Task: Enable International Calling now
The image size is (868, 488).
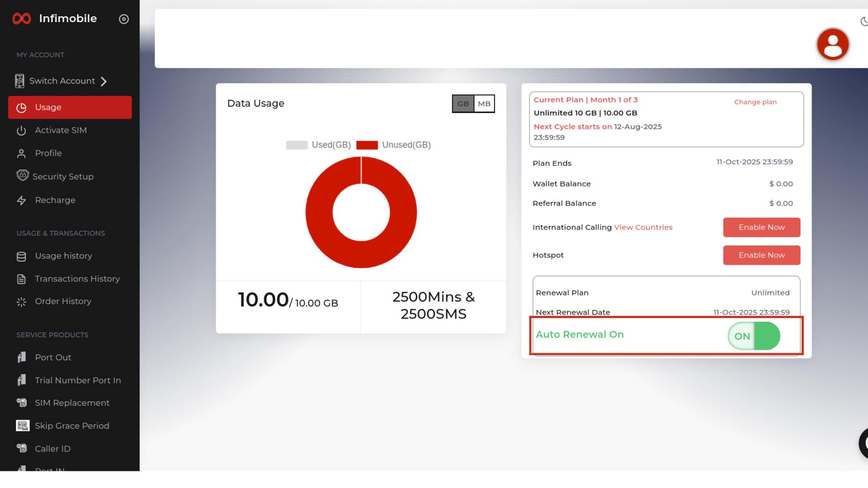Action: pos(761,227)
